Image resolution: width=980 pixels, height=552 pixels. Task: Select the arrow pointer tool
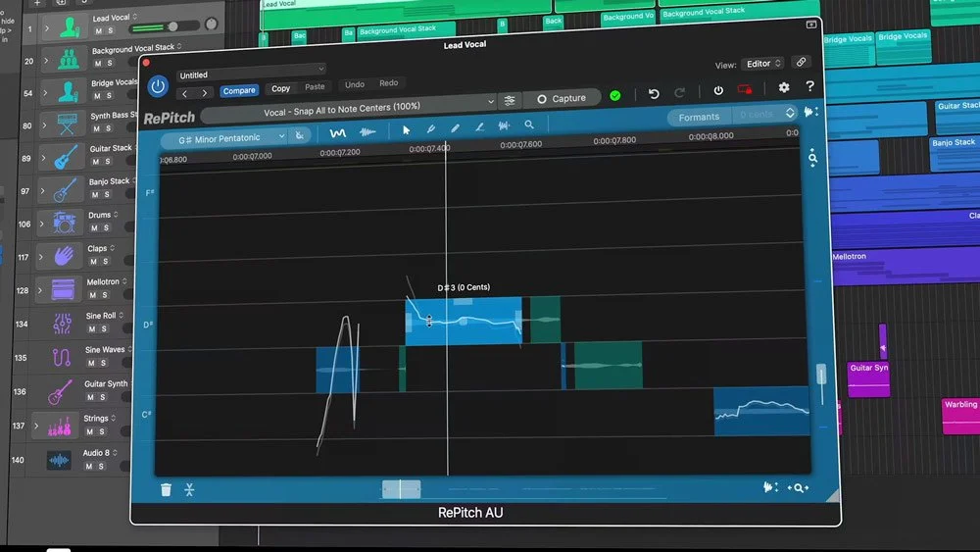point(407,130)
